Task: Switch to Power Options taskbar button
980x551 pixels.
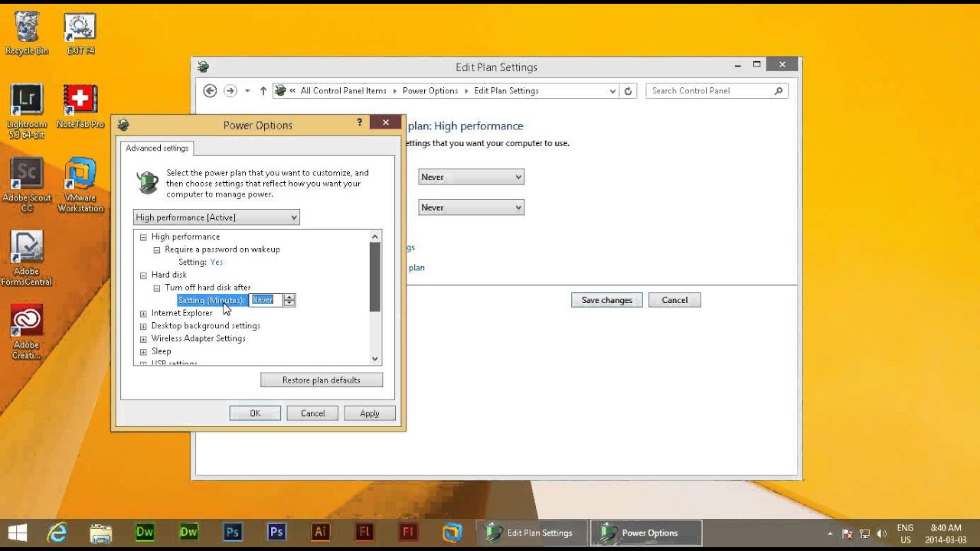Action: [x=645, y=533]
